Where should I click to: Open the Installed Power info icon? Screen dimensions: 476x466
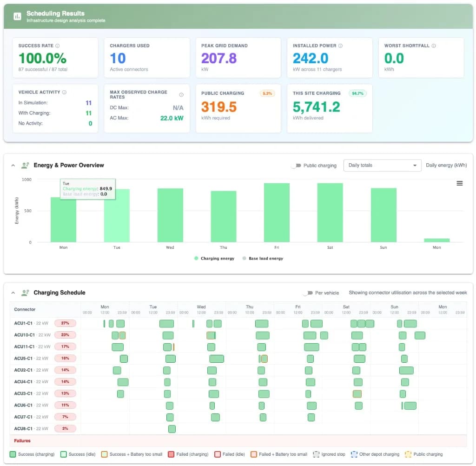pyautogui.click(x=340, y=46)
